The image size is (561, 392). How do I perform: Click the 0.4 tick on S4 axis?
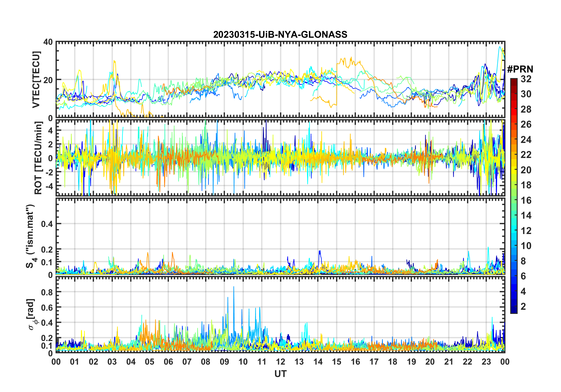[47, 224]
